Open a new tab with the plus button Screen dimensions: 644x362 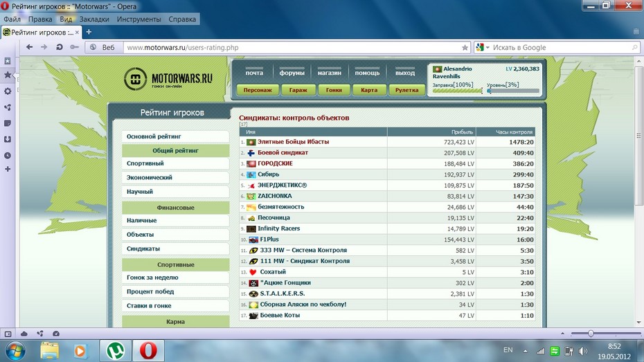coord(89,32)
